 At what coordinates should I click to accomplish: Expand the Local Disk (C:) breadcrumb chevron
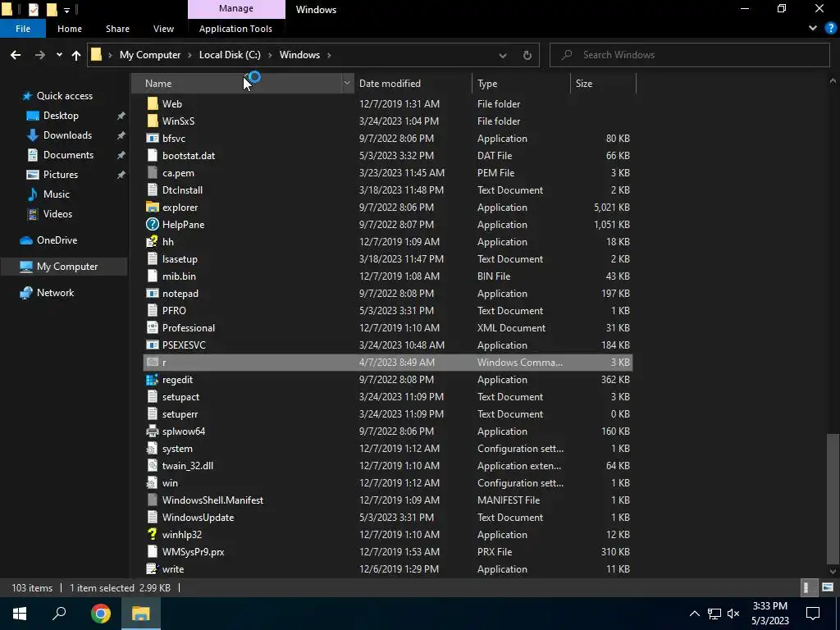pyautogui.click(x=270, y=55)
